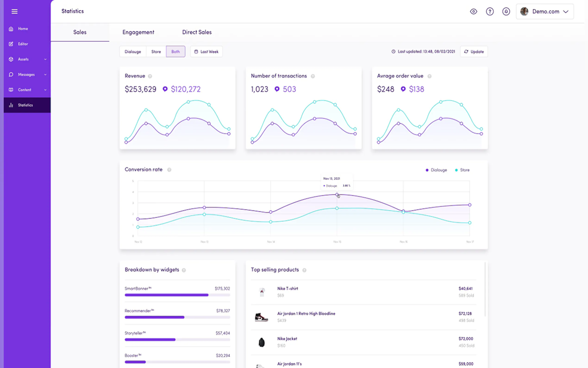This screenshot has width=588, height=368.
Task: Open the Demo.com account dropdown
Action: pyautogui.click(x=545, y=11)
